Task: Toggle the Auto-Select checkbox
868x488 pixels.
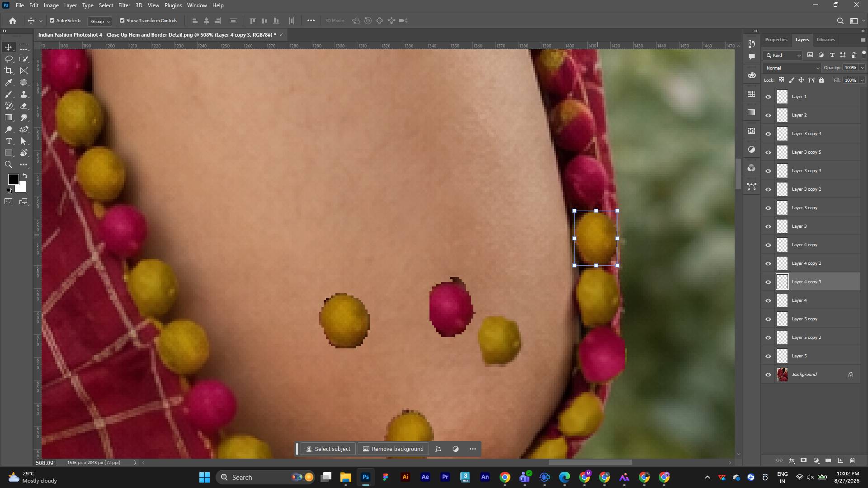Action: tap(52, 20)
